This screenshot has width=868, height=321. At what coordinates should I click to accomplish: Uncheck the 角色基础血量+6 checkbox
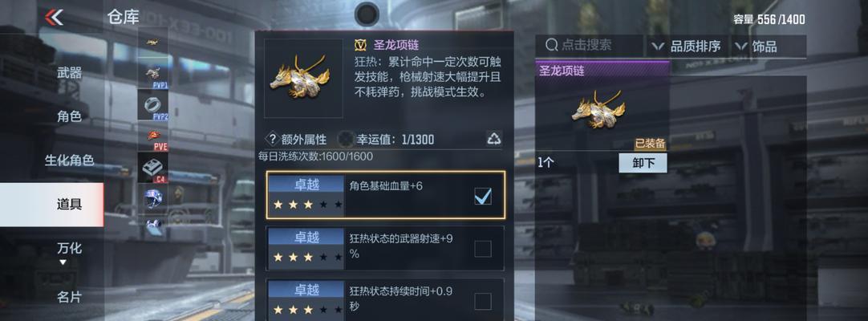tap(483, 196)
